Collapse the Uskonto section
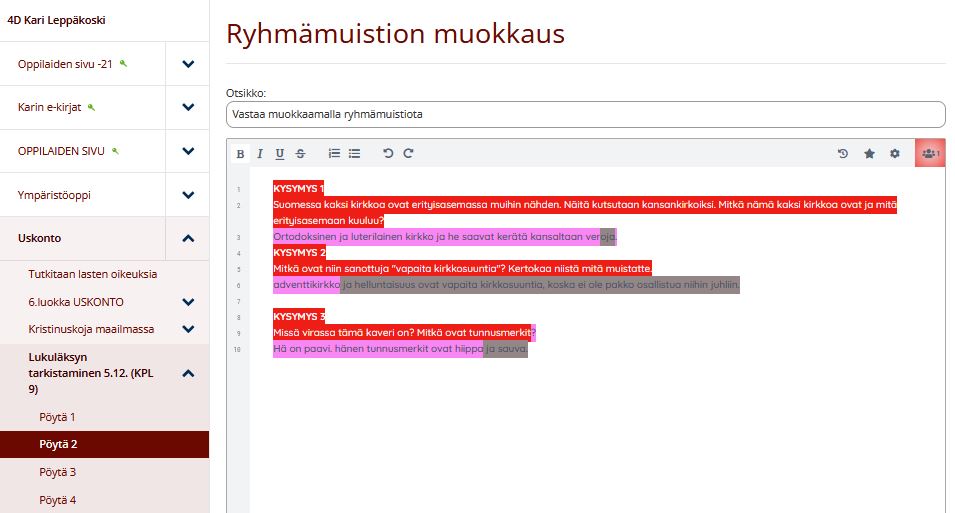Image resolution: width=955 pixels, height=513 pixels. 188,239
